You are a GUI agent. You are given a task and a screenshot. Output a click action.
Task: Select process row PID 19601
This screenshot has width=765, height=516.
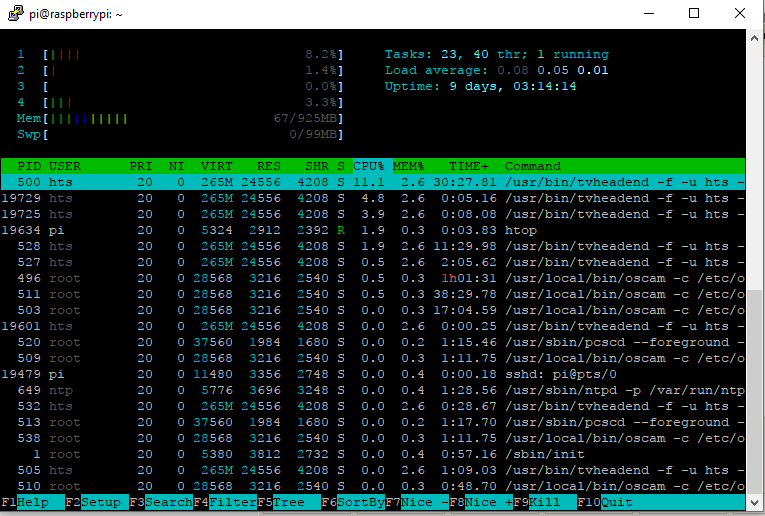pyautogui.click(x=373, y=326)
